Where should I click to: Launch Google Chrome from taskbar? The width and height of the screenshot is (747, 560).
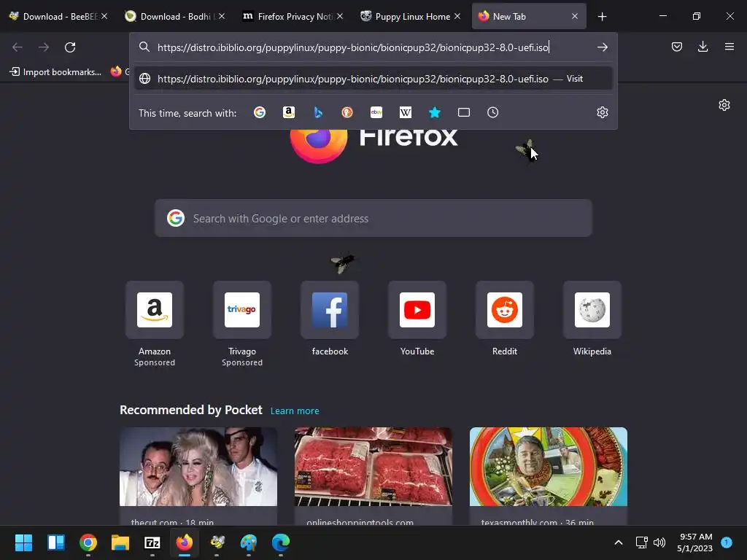pyautogui.click(x=88, y=542)
